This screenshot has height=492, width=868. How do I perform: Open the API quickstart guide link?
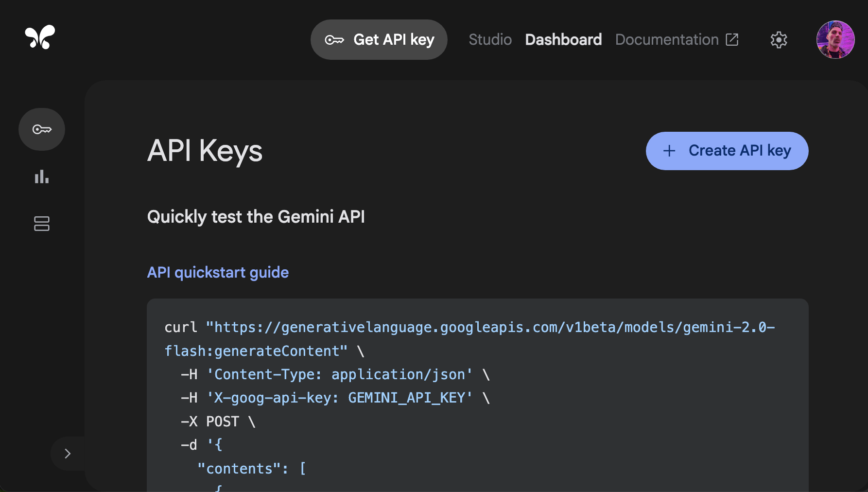point(218,272)
